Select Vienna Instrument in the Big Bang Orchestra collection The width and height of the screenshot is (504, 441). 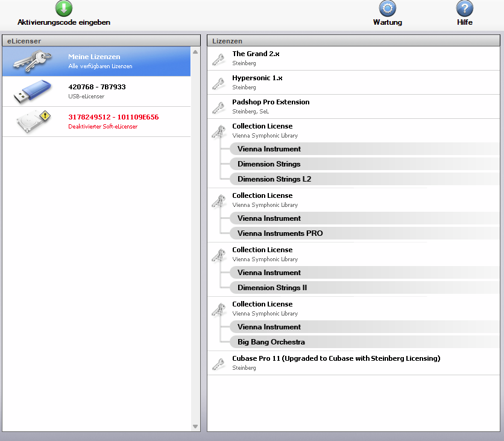click(x=365, y=327)
